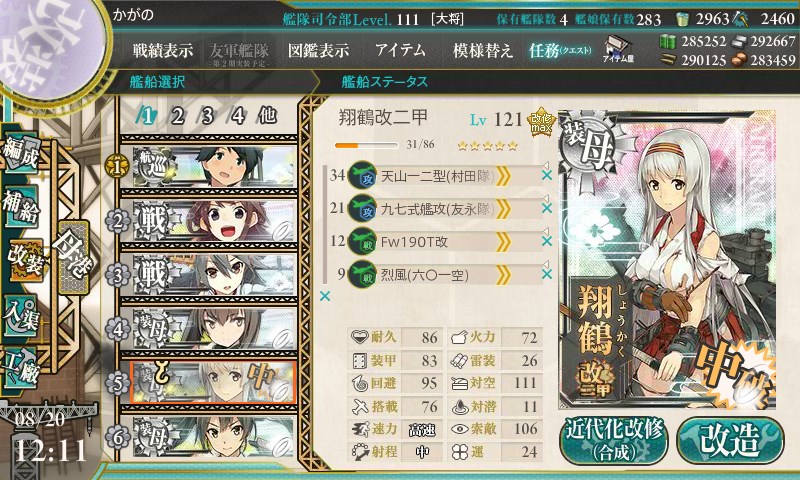The image size is (800, 480).
Task: Select fleet tab 2
Action: point(177,116)
